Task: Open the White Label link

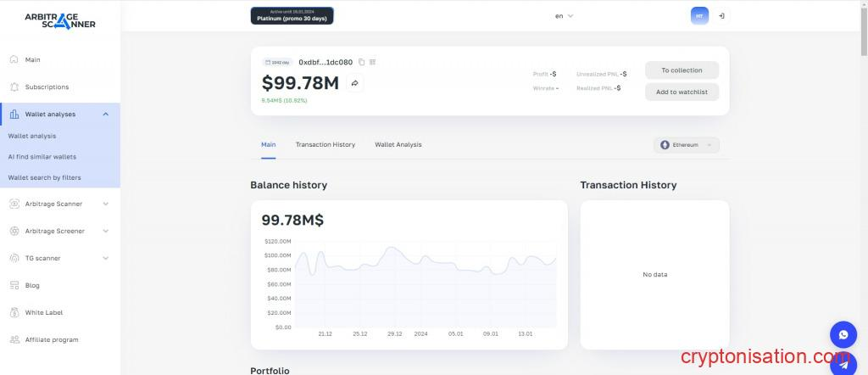Action: click(44, 312)
